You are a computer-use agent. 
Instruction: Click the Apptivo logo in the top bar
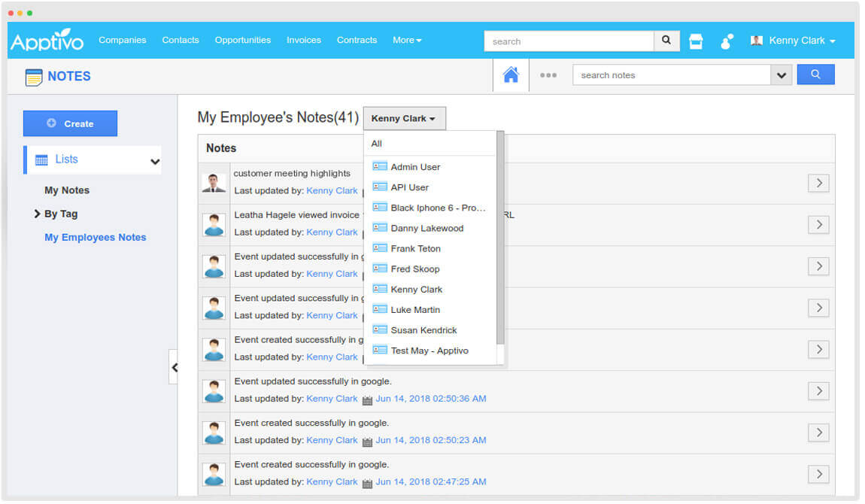pos(47,40)
